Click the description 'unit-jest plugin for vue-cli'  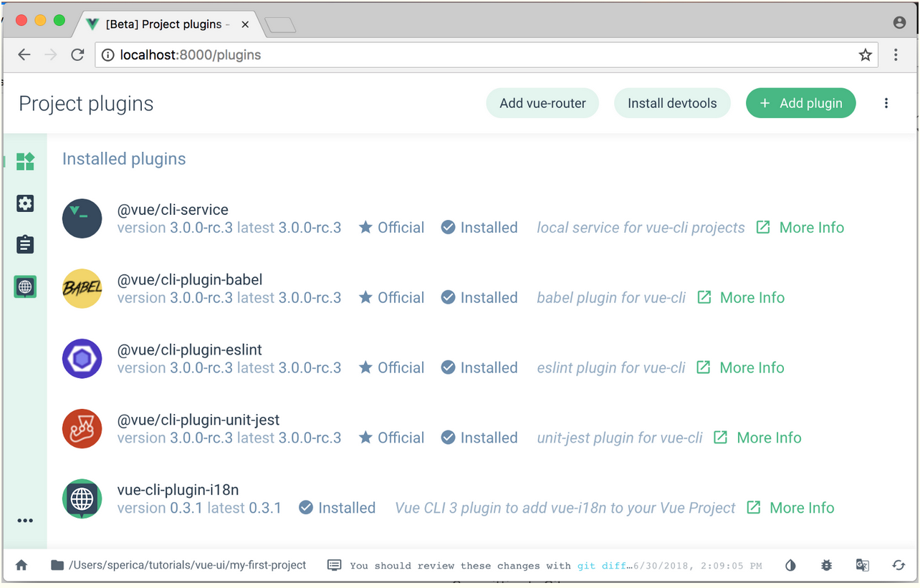pos(620,438)
